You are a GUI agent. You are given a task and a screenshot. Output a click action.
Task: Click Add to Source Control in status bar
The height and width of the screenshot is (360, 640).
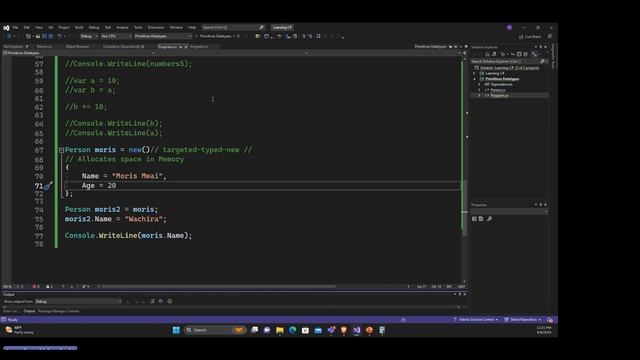(x=476, y=320)
